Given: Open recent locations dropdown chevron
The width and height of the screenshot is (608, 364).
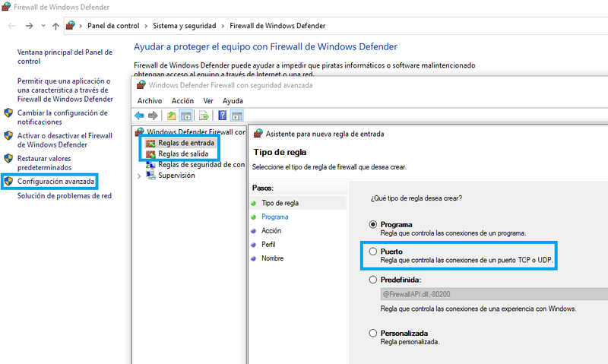Looking at the screenshot, I should pos(43,26).
